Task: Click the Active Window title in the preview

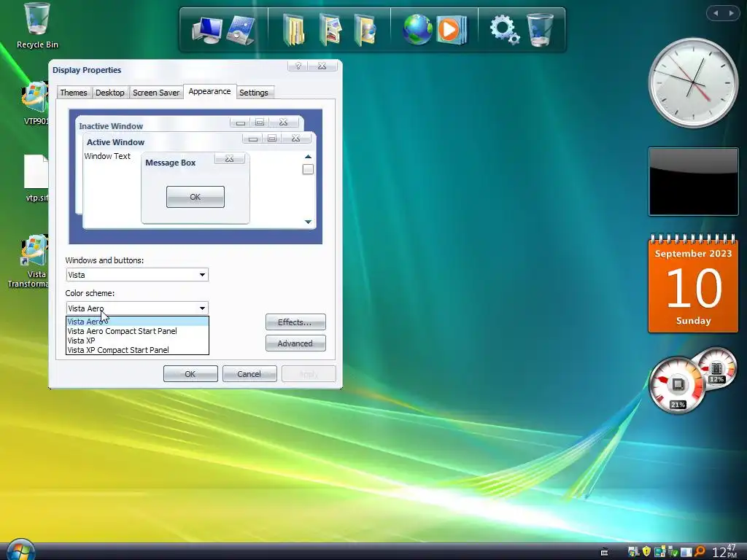Action: (116, 142)
